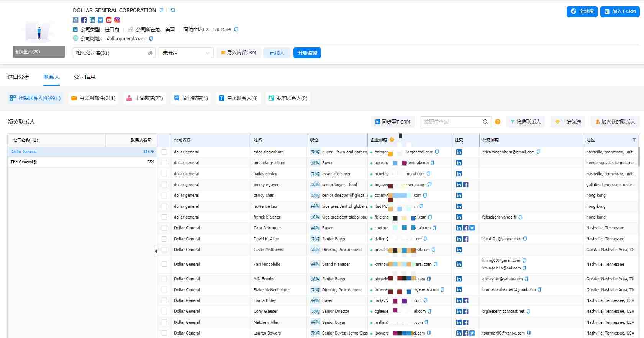Copy the ID 1301514 using its copy icon
Image resolution: width=644 pixels, height=338 pixels.
click(x=236, y=29)
